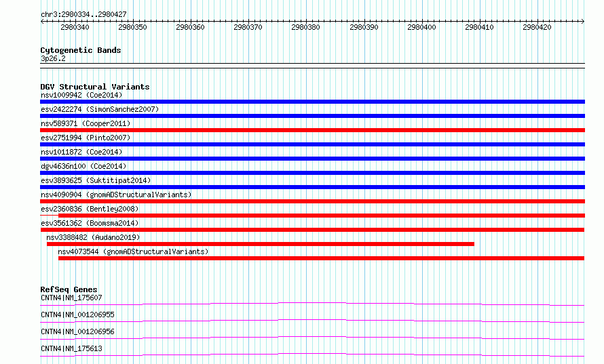This screenshot has width=604, height=364.
Task: Click the esv3561362 (Boomsma2014) label
Action: [x=90, y=223]
